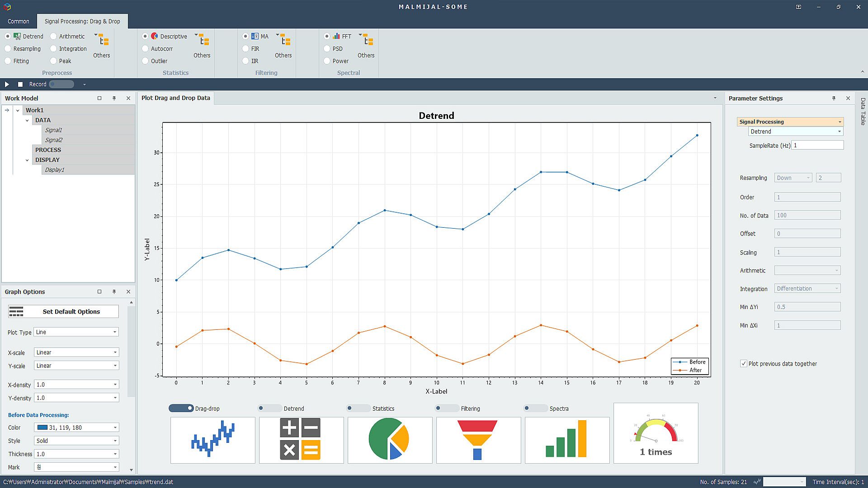Switch to the Common tab
Image resolution: width=868 pixels, height=488 pixels.
click(19, 21)
